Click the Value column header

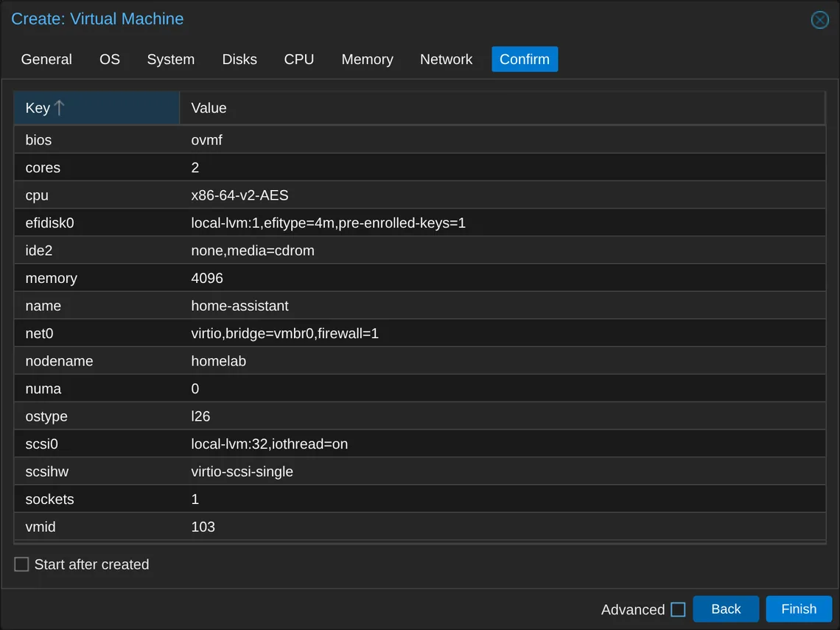[502, 108]
